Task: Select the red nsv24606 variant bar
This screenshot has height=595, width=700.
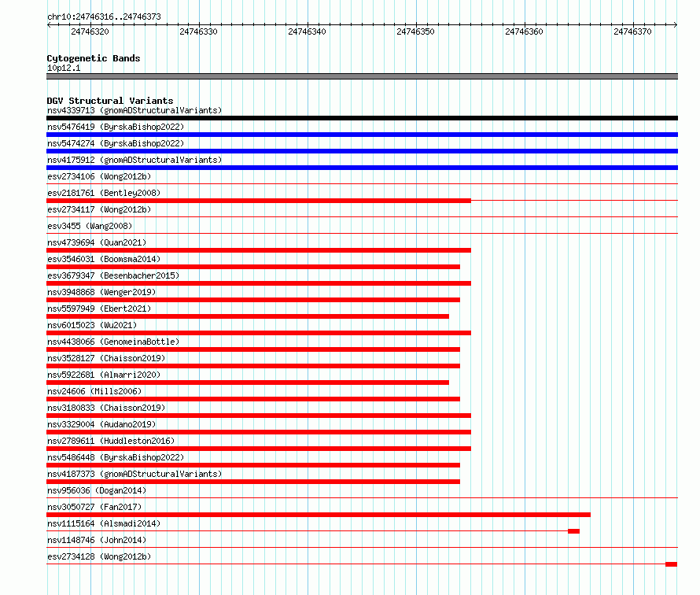Action: [253, 399]
